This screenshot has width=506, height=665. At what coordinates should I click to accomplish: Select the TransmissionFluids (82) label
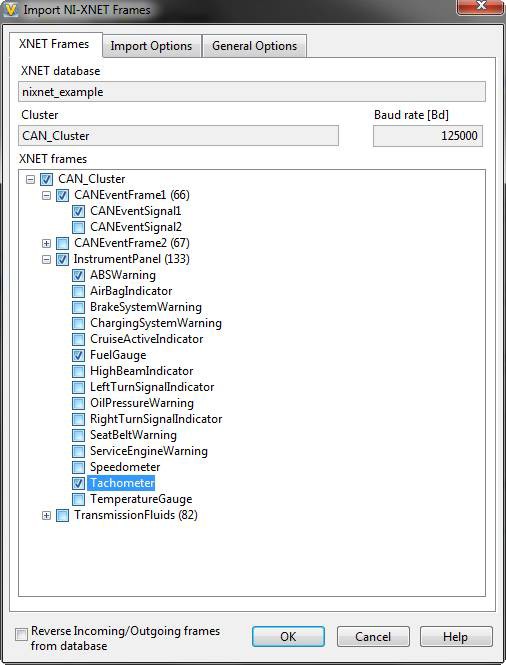click(136, 515)
